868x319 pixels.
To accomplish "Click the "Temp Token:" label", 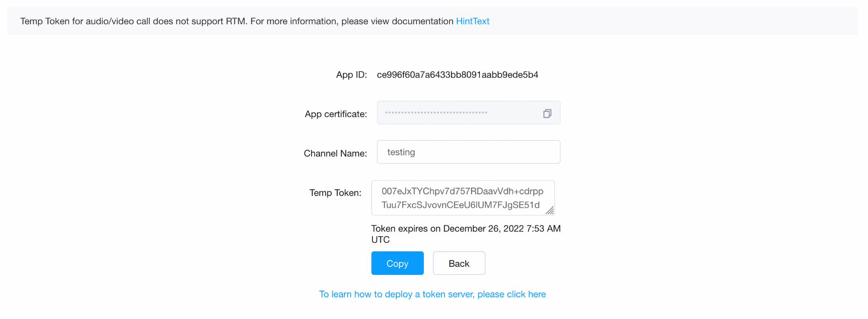I will point(335,193).
